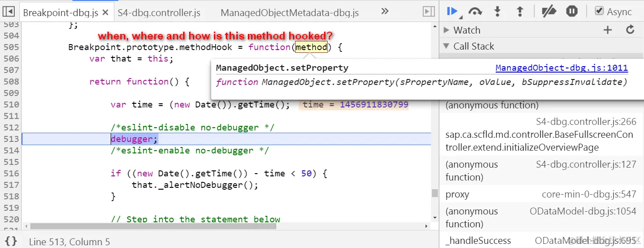Select the Breakpoint-dbg.js tab
Viewport: 644px width, 248px height.
pos(61,12)
